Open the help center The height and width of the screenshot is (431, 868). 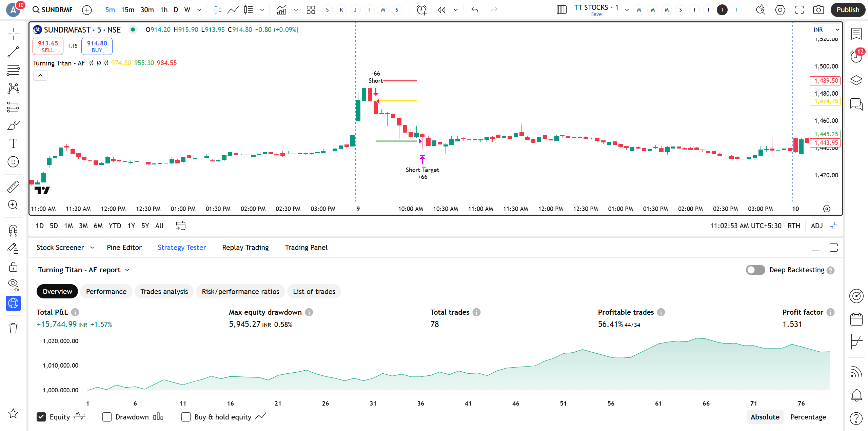pos(856,418)
